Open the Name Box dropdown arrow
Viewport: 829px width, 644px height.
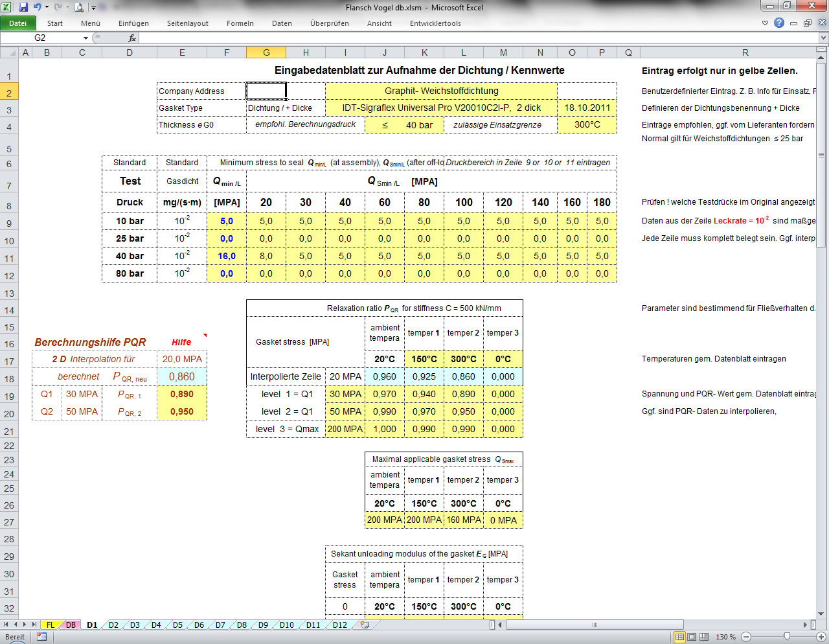tap(85, 38)
